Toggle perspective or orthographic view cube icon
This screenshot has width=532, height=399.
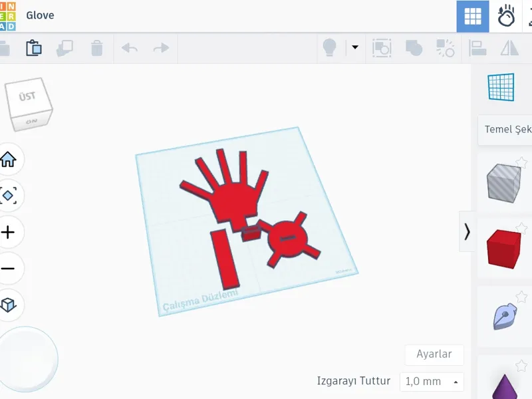click(8, 305)
